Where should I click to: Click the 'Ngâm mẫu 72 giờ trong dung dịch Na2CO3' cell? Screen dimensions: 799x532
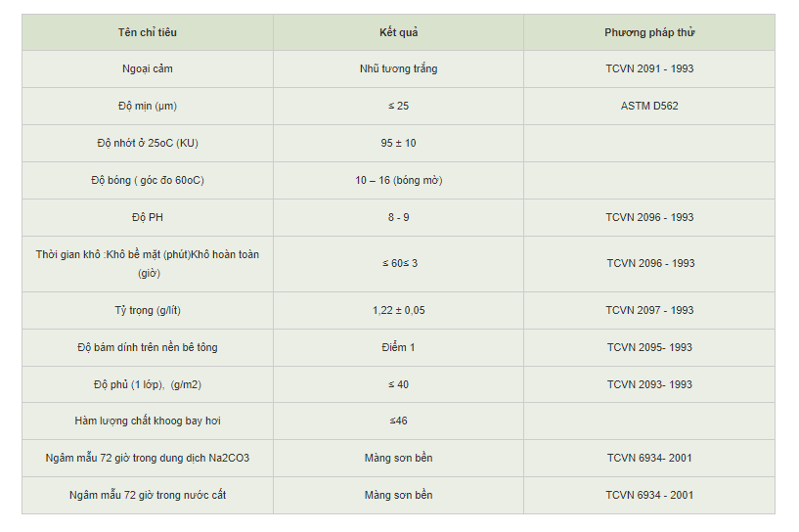(148, 458)
